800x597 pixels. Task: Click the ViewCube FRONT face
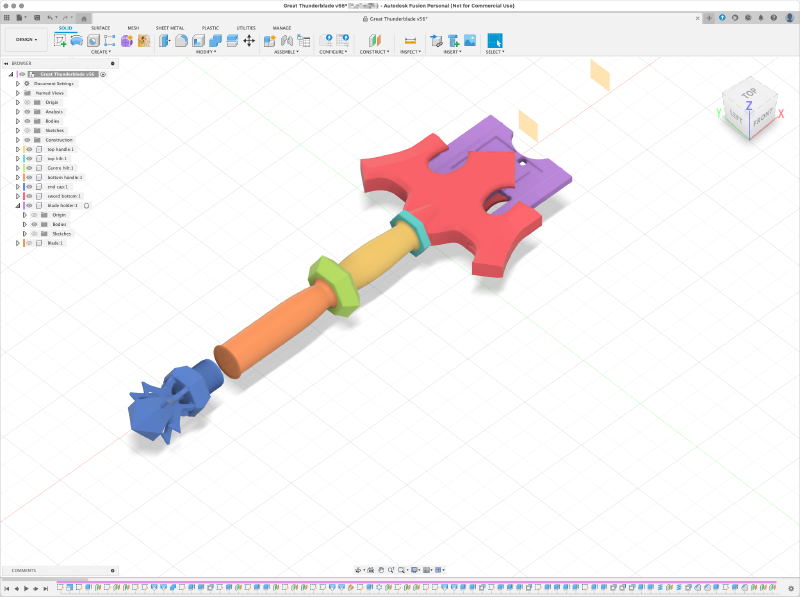763,117
